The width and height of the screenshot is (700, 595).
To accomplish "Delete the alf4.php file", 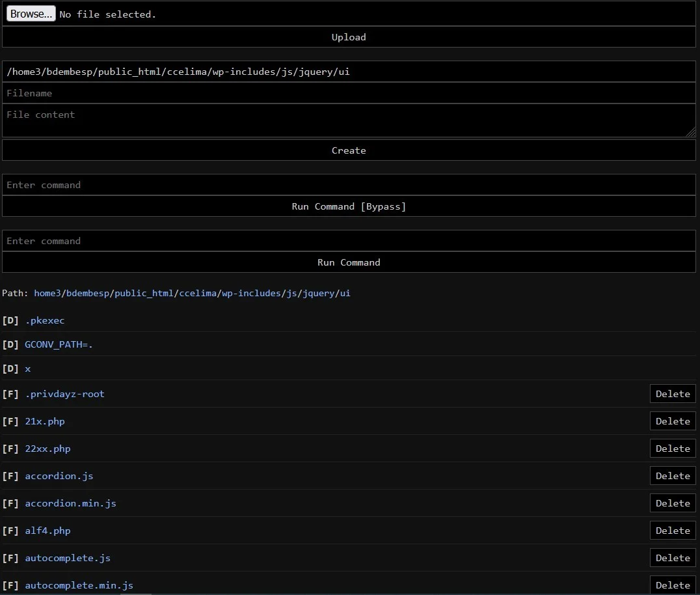I will pyautogui.click(x=673, y=530).
